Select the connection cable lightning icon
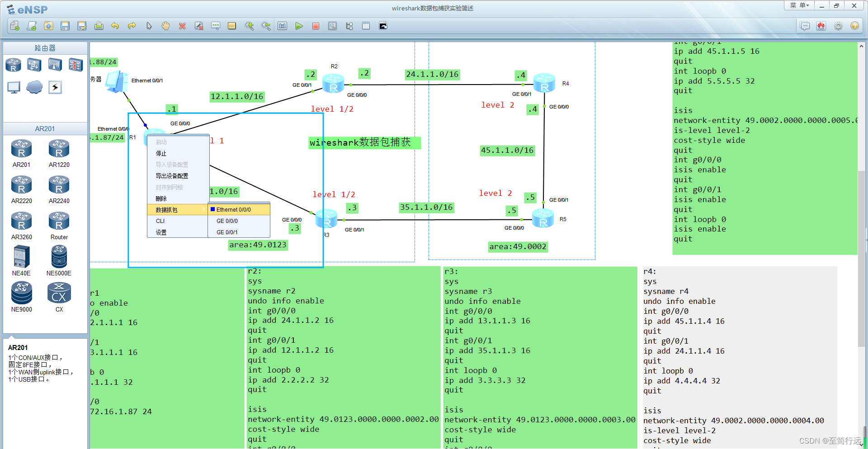 tap(55, 87)
